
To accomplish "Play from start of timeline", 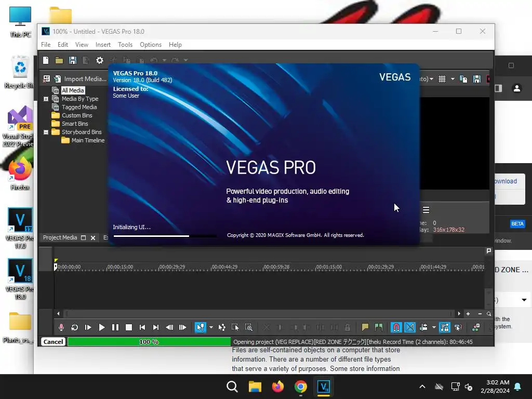I will (x=88, y=327).
